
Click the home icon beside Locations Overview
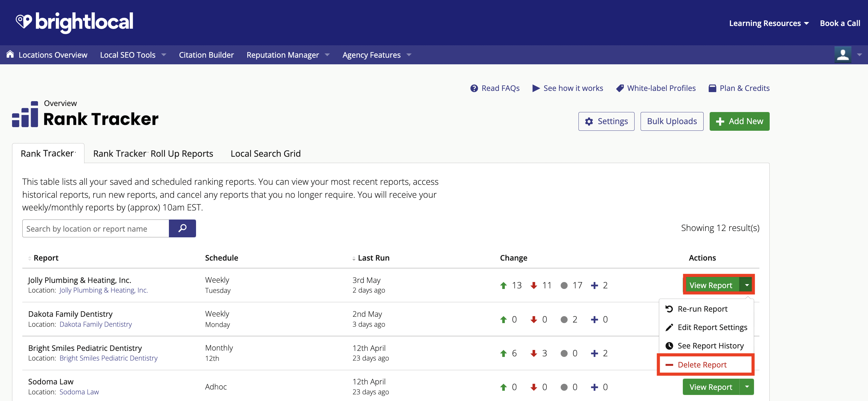[x=10, y=54]
